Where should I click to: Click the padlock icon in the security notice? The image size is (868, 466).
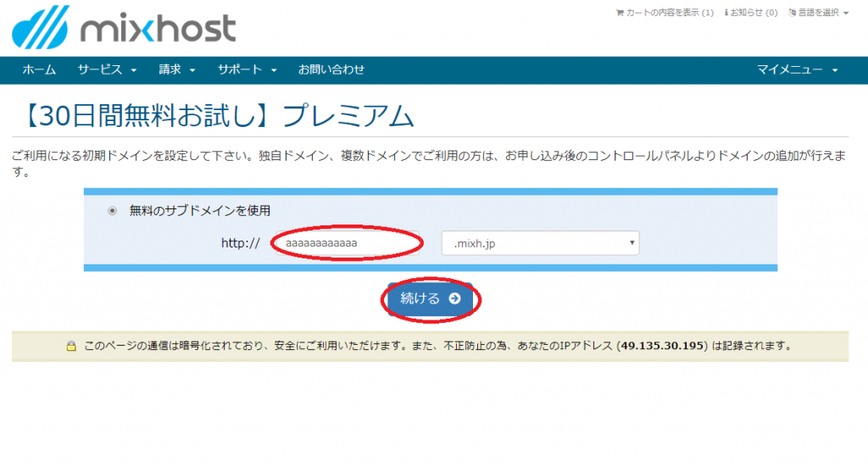pos(72,347)
